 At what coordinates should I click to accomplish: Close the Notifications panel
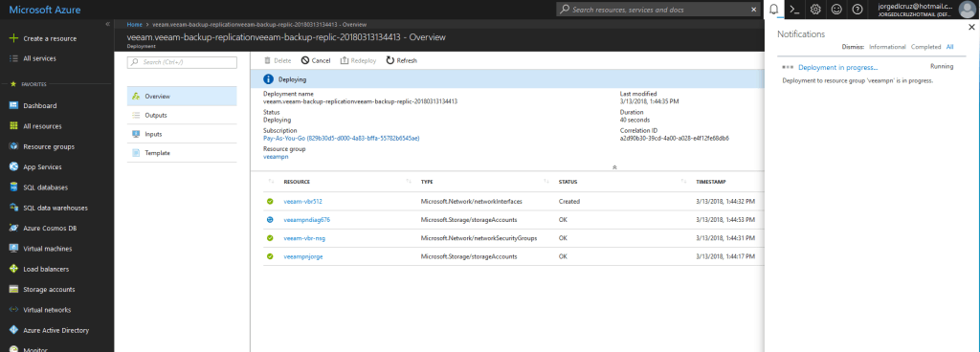click(971, 28)
